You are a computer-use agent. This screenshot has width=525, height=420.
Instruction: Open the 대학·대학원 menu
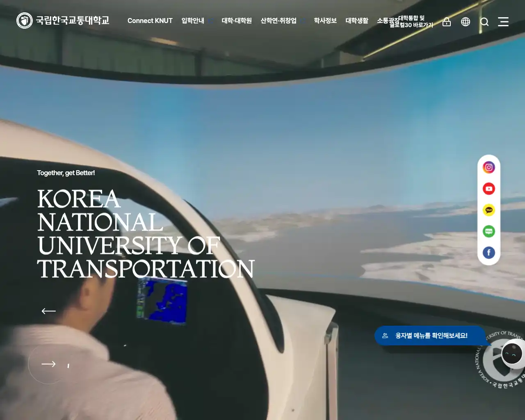pyautogui.click(x=237, y=21)
